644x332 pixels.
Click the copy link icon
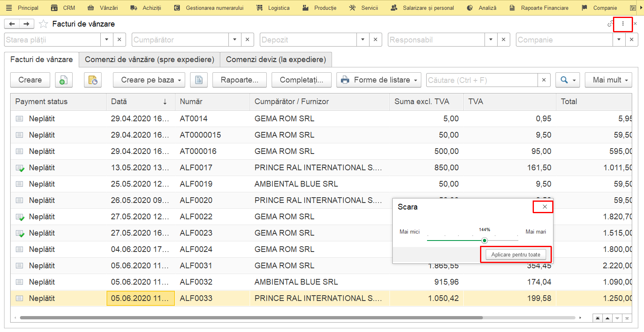(610, 24)
